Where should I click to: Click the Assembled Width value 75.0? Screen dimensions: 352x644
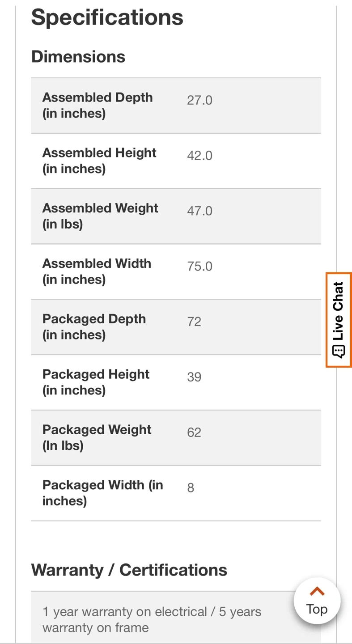199,267
